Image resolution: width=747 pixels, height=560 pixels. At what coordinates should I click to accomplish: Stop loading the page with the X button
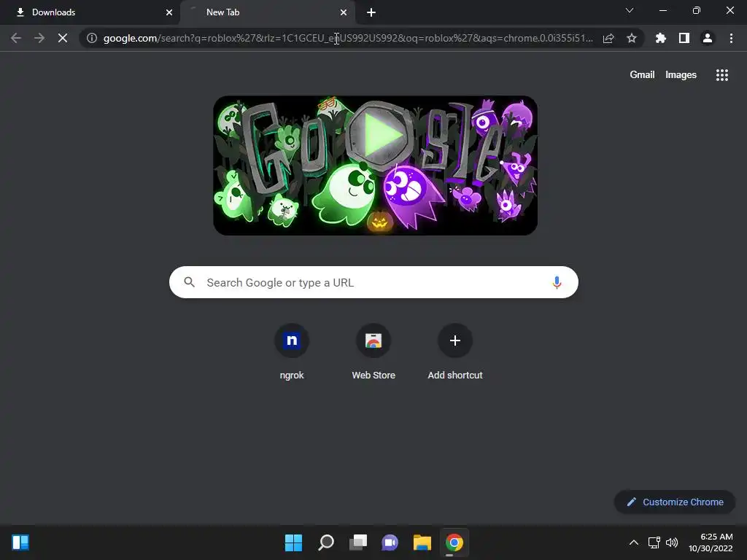coord(63,38)
